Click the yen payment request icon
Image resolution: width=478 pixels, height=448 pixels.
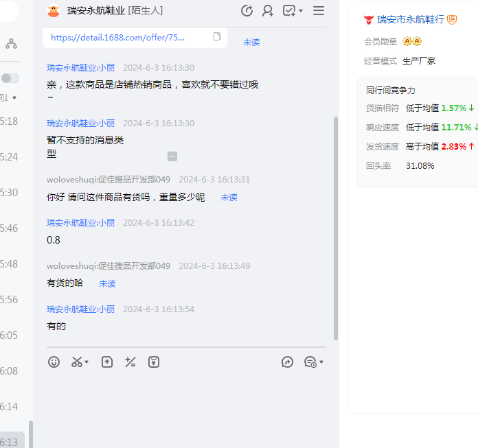pos(154,362)
